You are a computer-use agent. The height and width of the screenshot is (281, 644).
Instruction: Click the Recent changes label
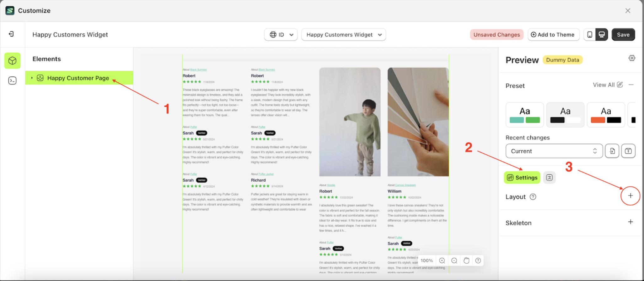528,138
